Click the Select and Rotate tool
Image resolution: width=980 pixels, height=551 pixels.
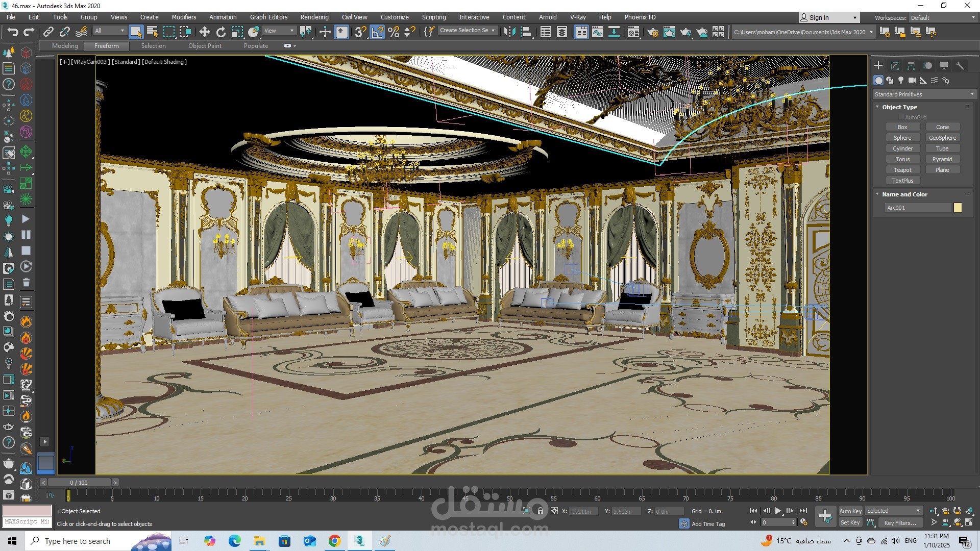pyautogui.click(x=220, y=32)
